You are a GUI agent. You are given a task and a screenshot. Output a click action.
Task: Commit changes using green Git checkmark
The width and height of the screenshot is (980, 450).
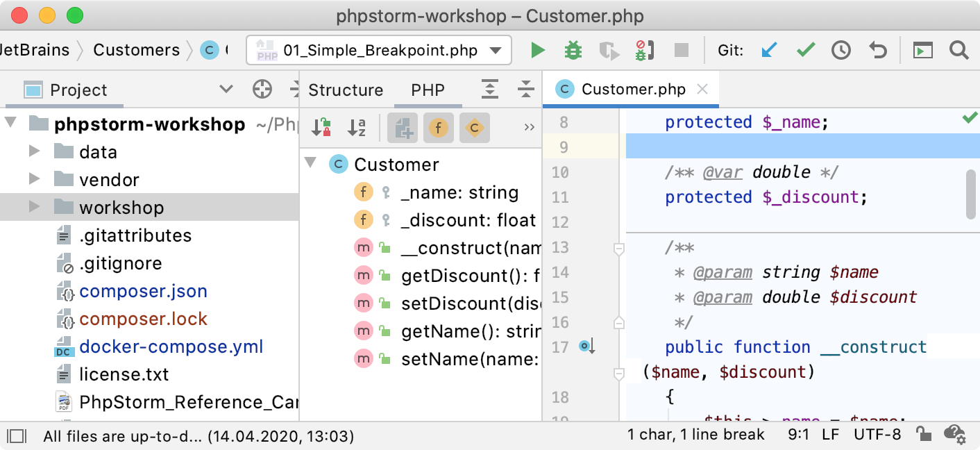tap(805, 50)
